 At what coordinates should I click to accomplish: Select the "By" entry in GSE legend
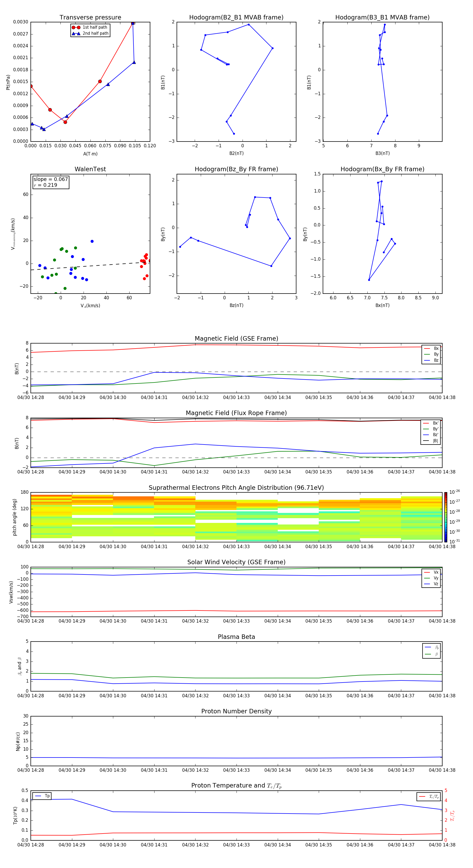click(x=431, y=354)
